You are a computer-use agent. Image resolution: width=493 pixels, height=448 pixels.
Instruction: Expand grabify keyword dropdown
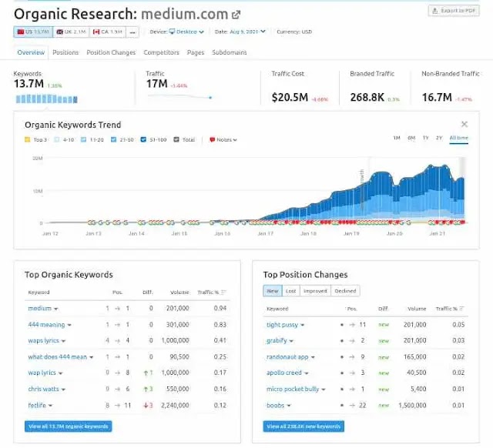point(291,341)
